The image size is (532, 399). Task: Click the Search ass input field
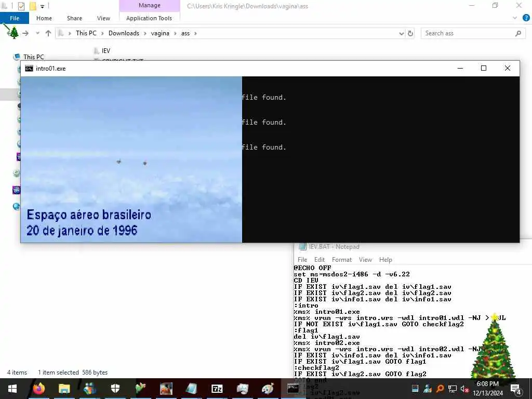[468, 33]
